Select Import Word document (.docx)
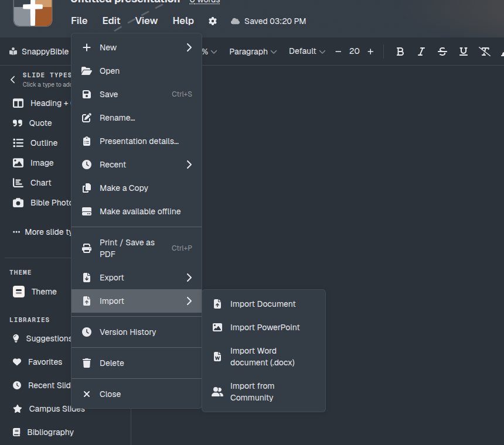 [264, 357]
